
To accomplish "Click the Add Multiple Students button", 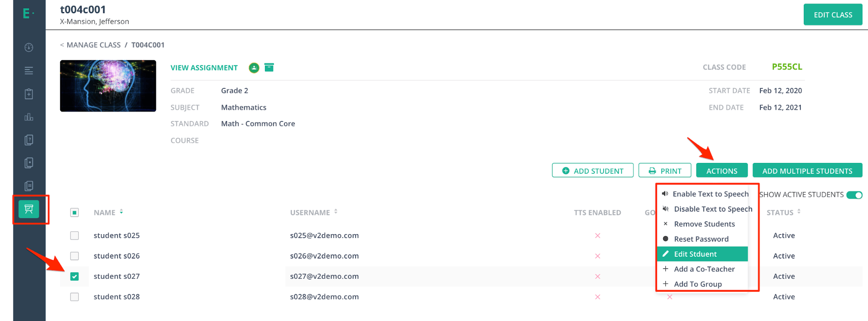I will (807, 170).
